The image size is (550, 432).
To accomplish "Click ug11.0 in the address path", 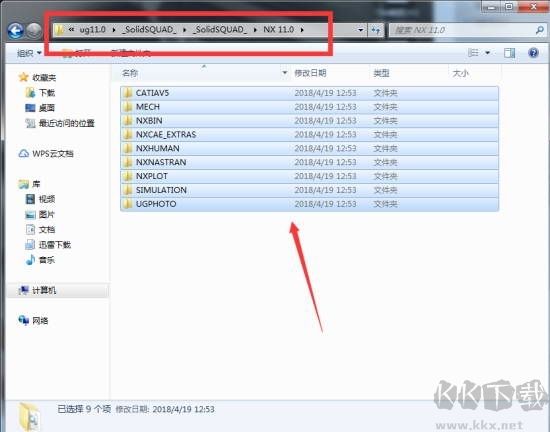I will 93,29.
